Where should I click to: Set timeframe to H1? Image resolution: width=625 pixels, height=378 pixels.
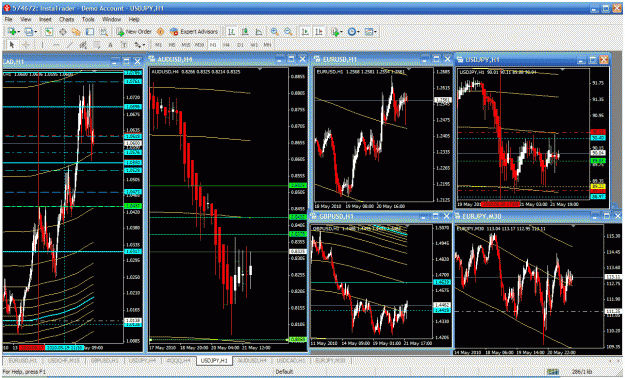[213, 45]
